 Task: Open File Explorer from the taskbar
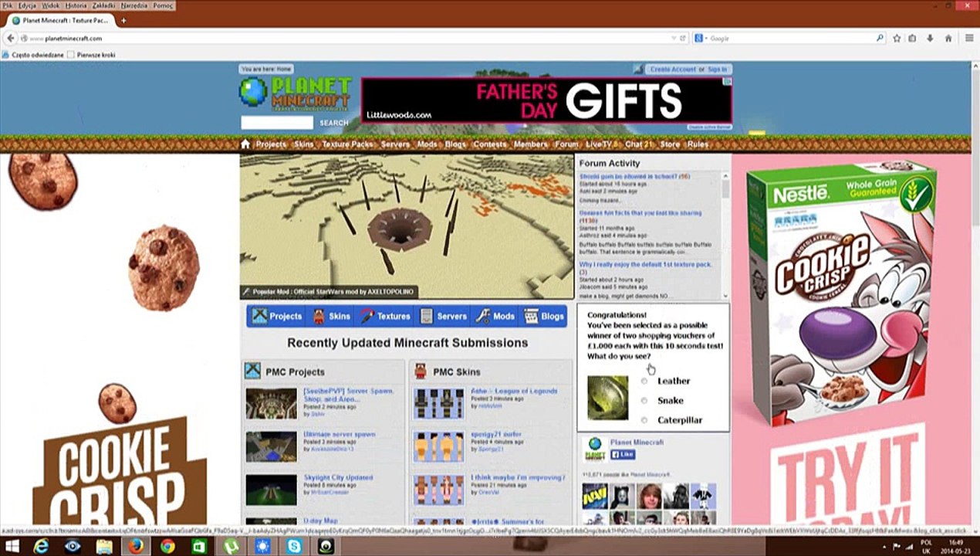(104, 546)
